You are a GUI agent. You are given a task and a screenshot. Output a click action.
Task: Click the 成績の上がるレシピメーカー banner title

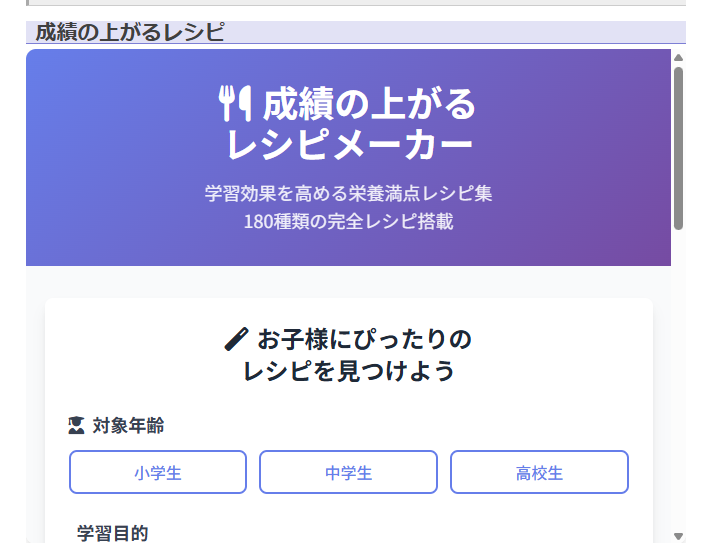click(348, 123)
